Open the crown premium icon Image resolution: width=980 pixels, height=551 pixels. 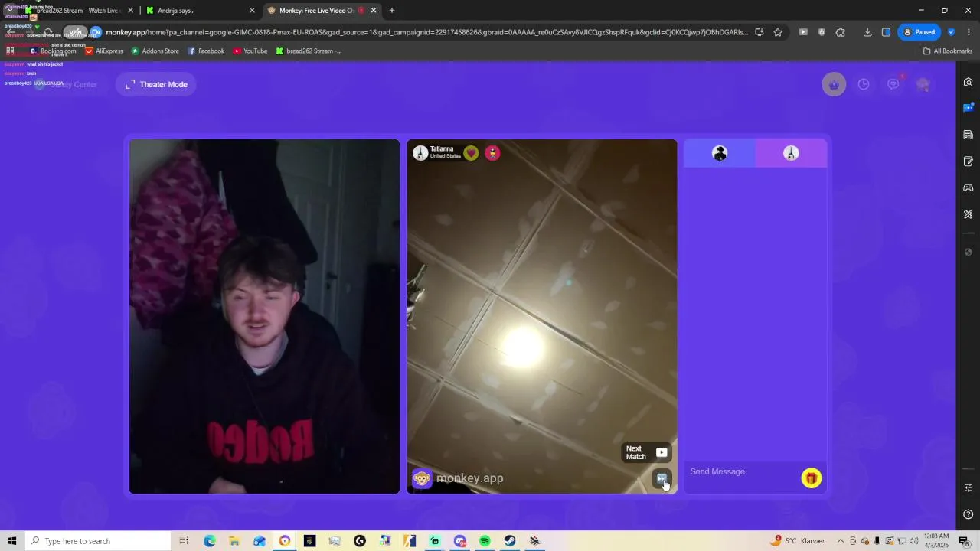click(x=834, y=84)
